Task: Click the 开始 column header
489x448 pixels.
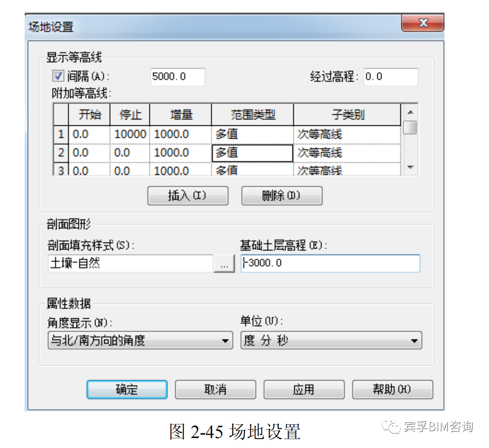Action: coord(90,115)
